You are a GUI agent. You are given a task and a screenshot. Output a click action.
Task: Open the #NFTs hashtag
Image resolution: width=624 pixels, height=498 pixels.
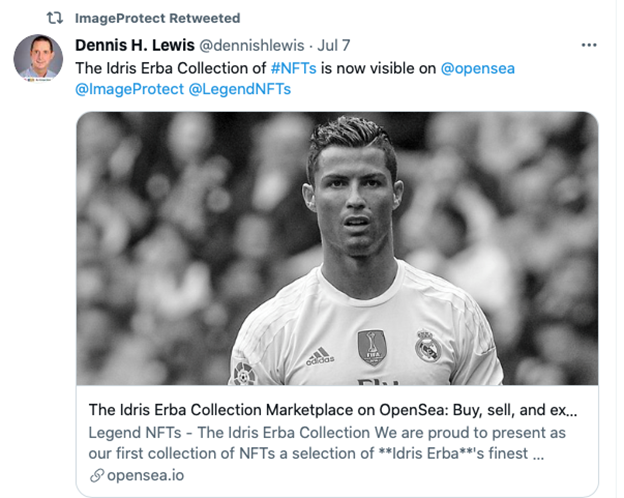coord(295,67)
